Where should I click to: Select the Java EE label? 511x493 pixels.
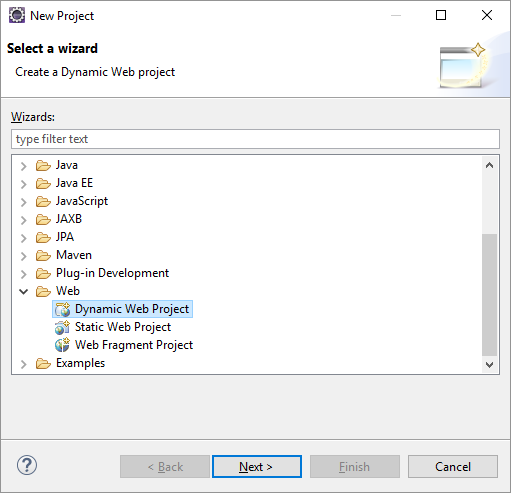74,183
